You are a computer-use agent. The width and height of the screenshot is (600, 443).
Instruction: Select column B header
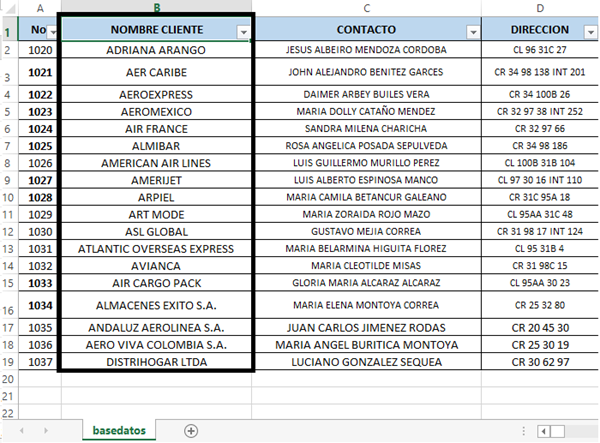pyautogui.click(x=156, y=8)
